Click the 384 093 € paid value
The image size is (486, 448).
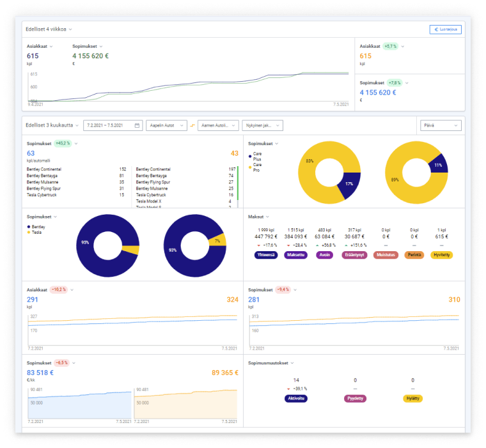(x=295, y=236)
